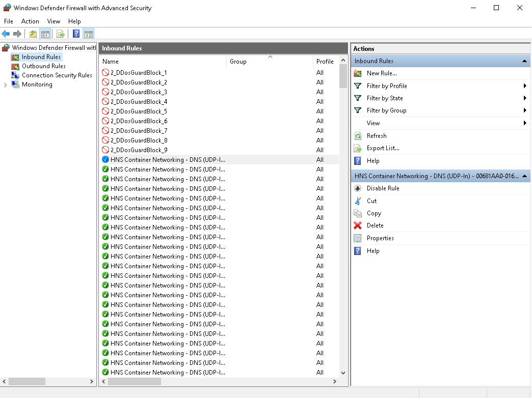The image size is (532, 398).
Task: Select Inbound Rules in the tree
Action: tap(41, 57)
